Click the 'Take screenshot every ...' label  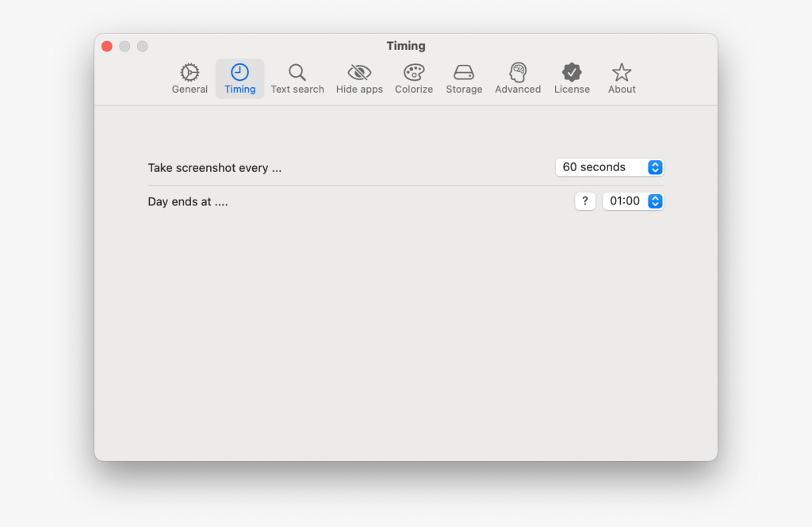tap(215, 168)
